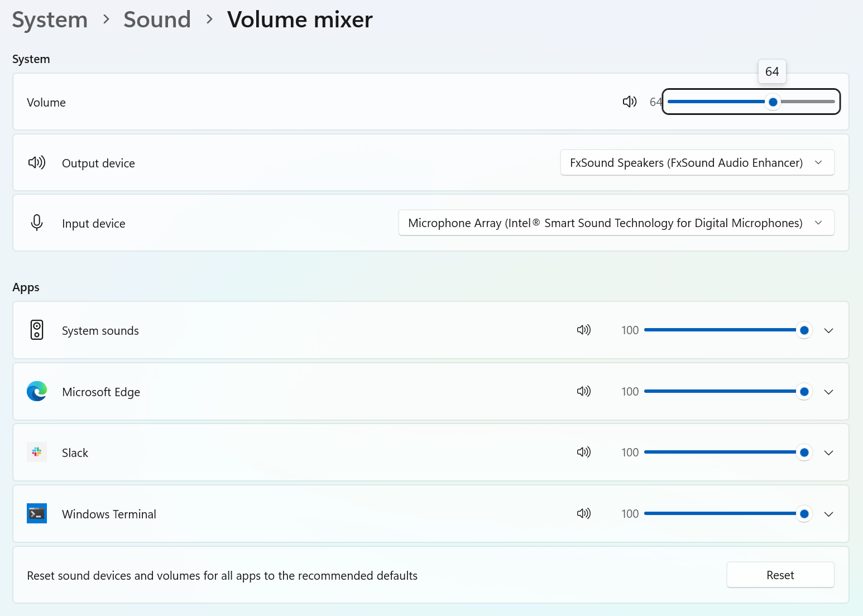
Task: Mute Microsoft Edge audio
Action: point(584,391)
